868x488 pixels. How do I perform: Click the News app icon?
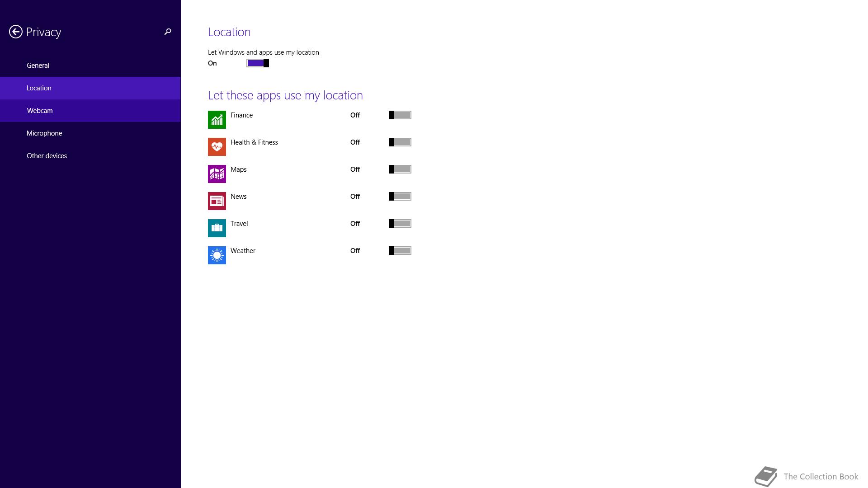coord(217,201)
